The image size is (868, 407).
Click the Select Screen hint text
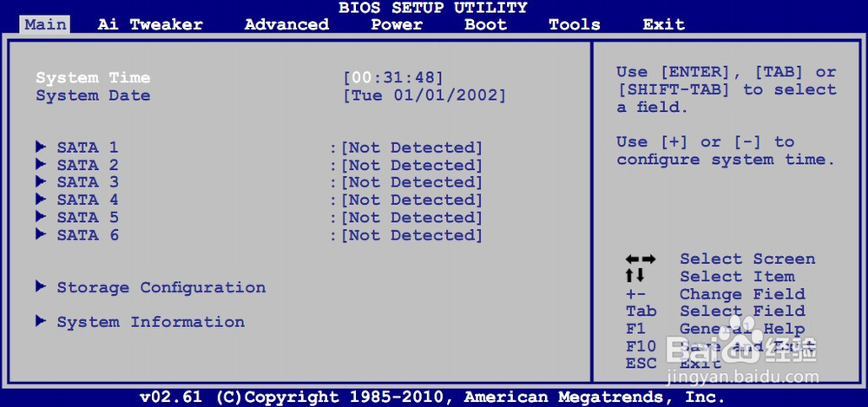pyautogui.click(x=747, y=259)
